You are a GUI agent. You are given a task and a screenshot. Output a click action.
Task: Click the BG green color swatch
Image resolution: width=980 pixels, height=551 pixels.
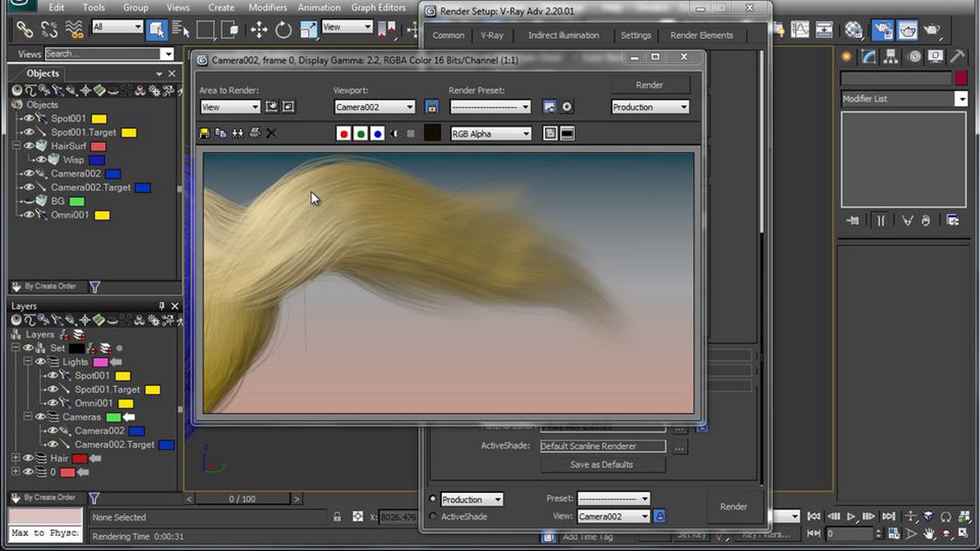pyautogui.click(x=77, y=202)
